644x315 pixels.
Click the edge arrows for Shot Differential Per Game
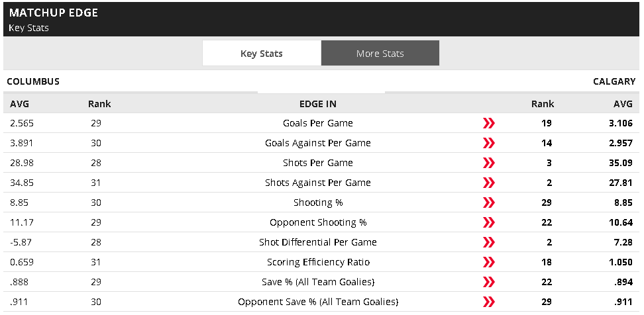(489, 242)
